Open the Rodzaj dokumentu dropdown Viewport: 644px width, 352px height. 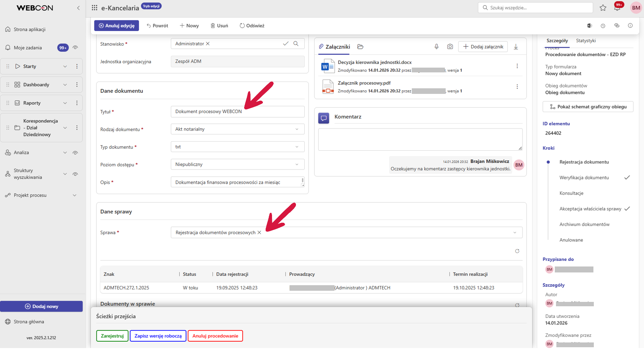(x=237, y=129)
